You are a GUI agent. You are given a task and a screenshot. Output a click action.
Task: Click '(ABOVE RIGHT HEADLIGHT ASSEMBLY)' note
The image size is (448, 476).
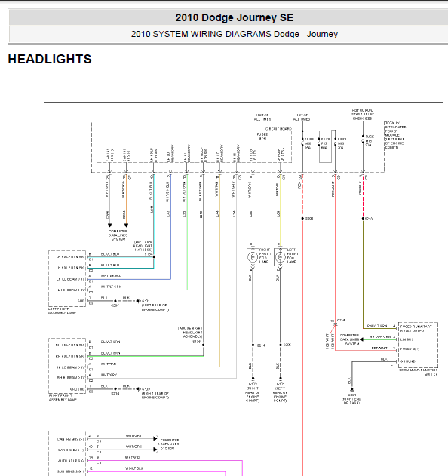point(190,333)
